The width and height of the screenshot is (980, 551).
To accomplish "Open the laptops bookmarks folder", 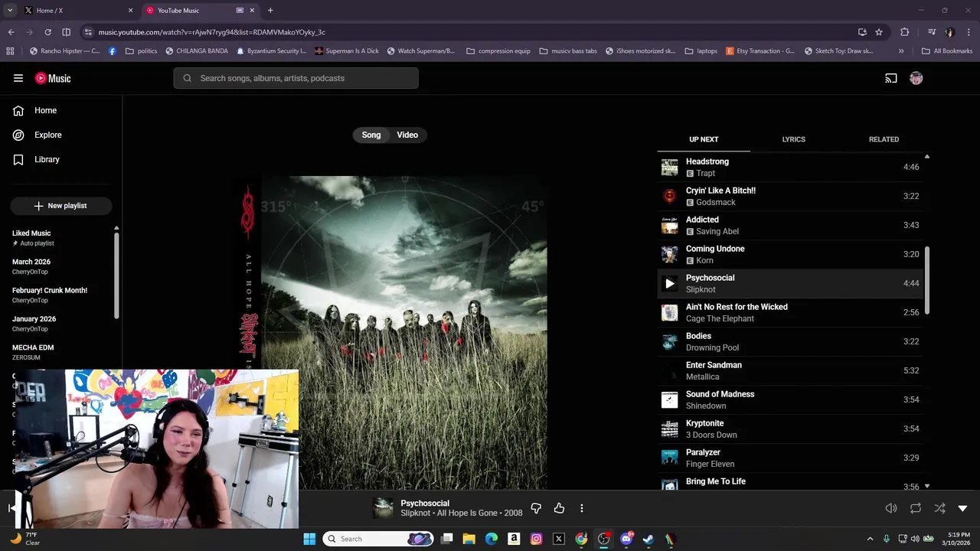I will pos(701,51).
